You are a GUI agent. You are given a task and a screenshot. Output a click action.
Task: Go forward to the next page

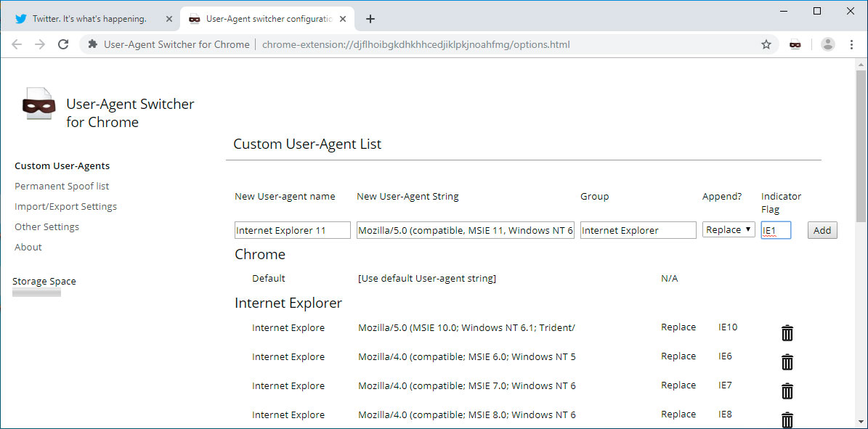[x=40, y=45]
